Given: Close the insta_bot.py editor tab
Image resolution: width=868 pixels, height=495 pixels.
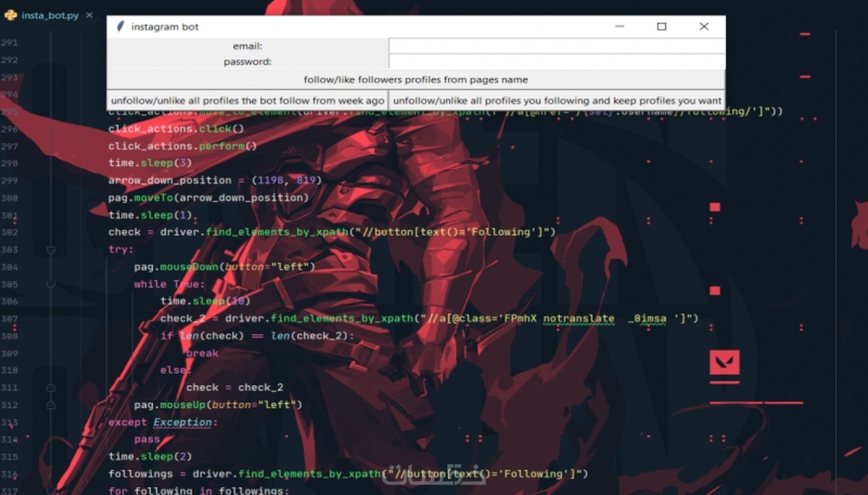Looking at the screenshot, I should coord(89,15).
